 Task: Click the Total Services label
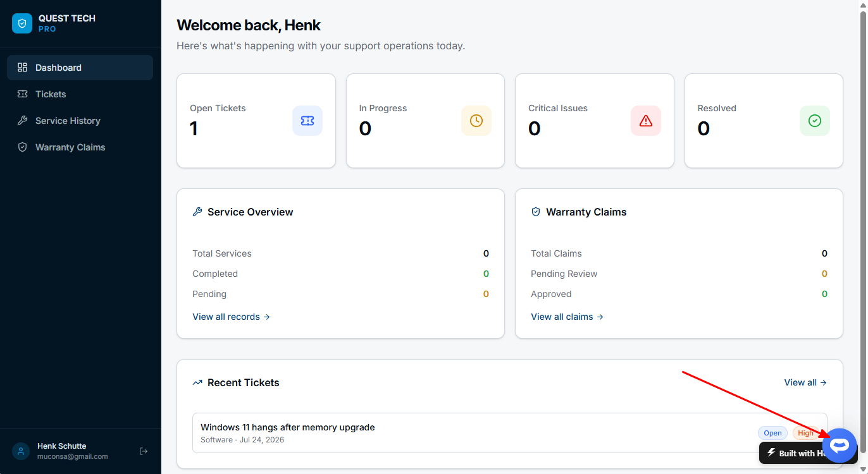[221, 253]
